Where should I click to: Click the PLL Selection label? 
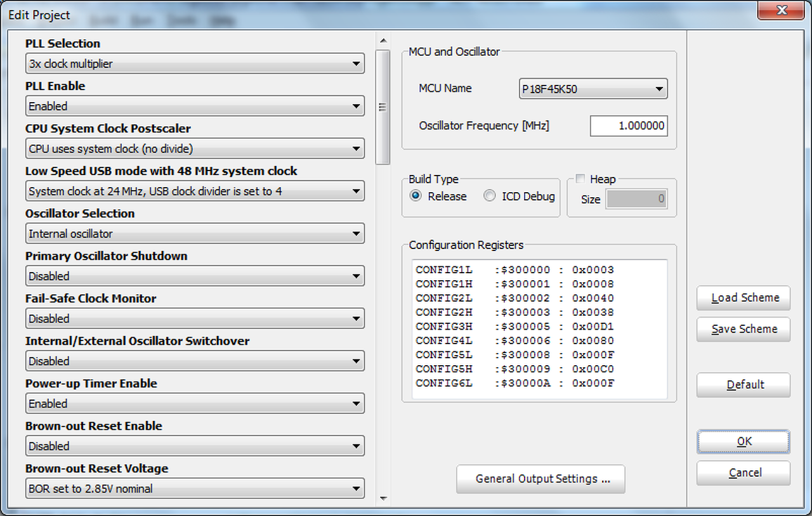[x=63, y=44]
